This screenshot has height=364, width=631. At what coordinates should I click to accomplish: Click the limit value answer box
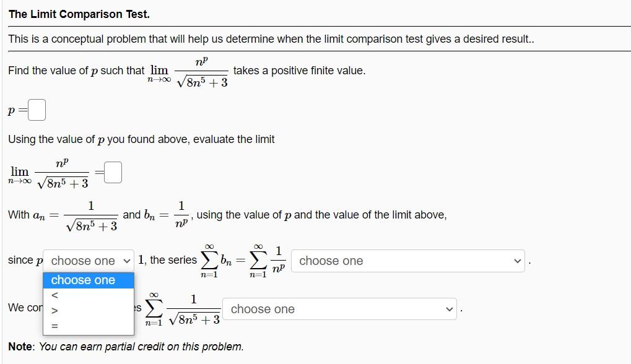(x=111, y=171)
